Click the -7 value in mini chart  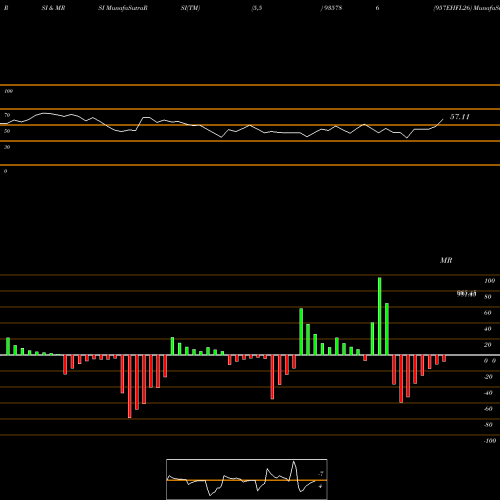pos(321,474)
